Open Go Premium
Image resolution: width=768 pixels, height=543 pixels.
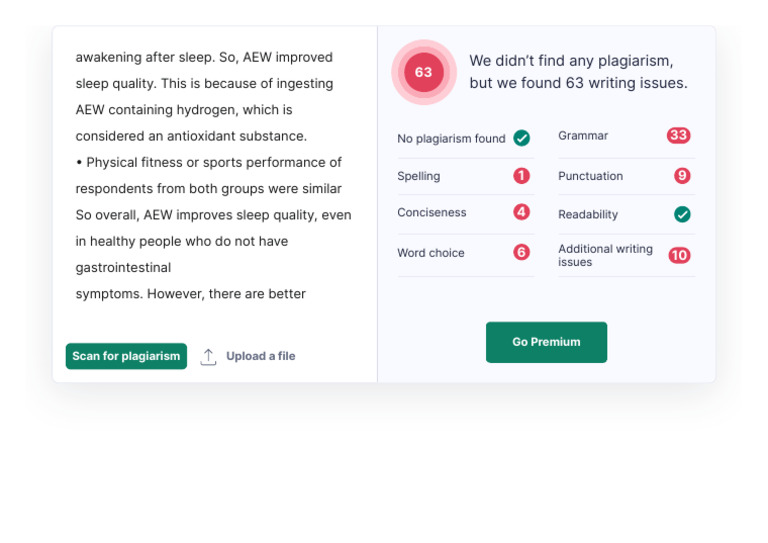(546, 342)
